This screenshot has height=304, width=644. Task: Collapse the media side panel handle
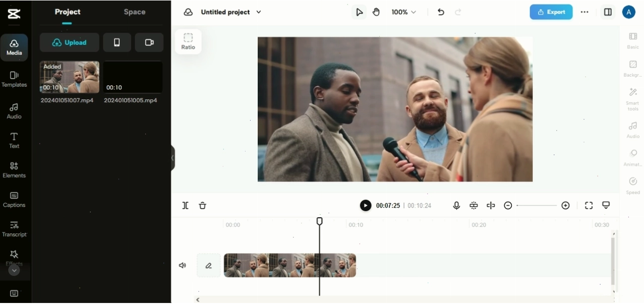[x=172, y=158]
